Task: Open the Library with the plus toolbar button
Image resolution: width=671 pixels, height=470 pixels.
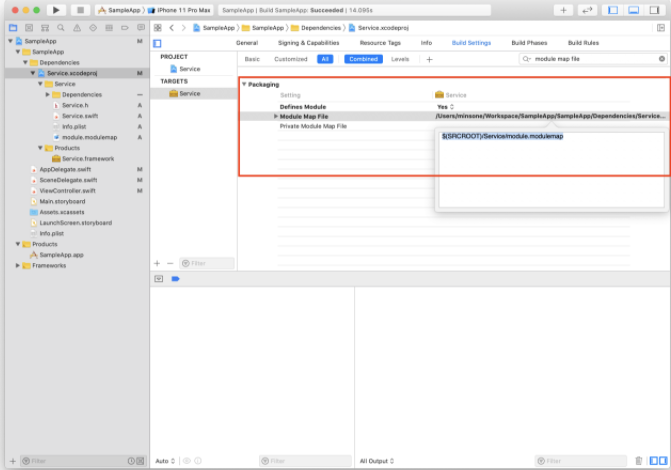Action: (x=563, y=10)
